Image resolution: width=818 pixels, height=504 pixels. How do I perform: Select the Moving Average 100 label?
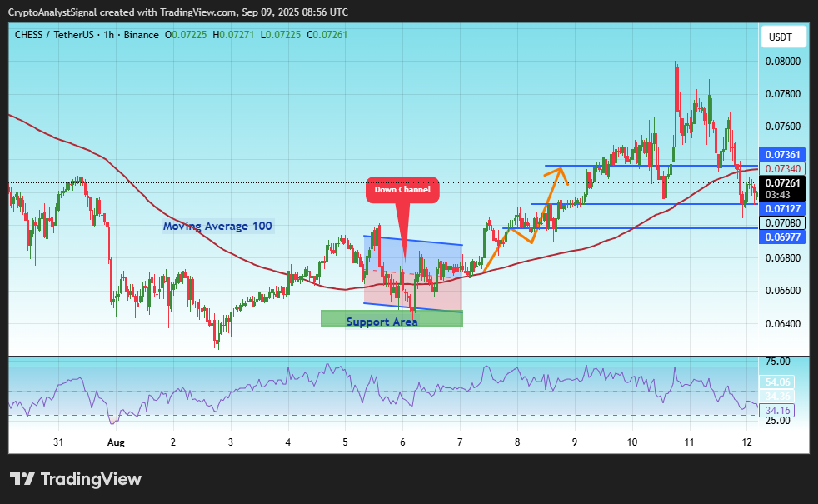click(217, 226)
